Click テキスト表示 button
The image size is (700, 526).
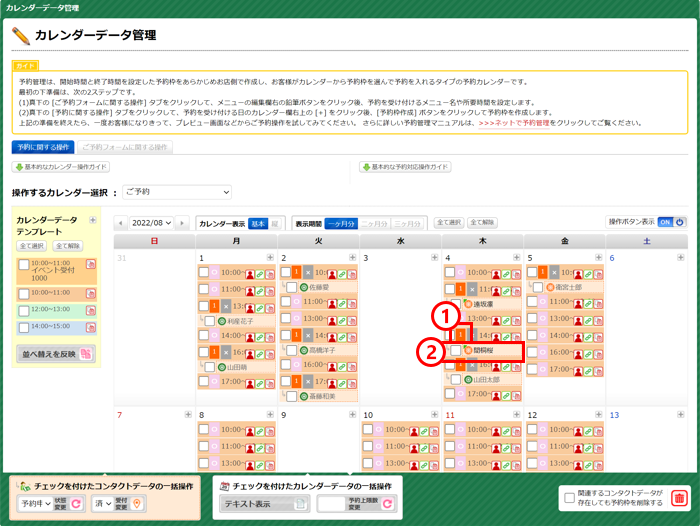[x=264, y=504]
